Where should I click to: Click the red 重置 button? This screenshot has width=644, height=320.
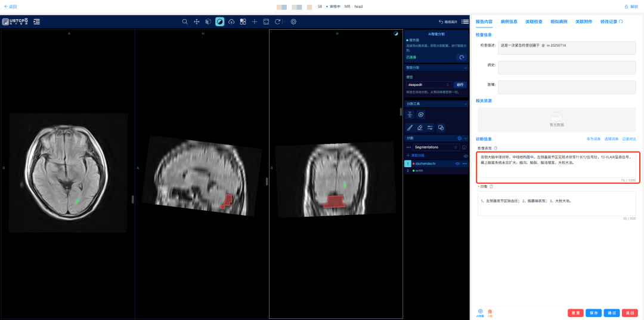[575, 313]
